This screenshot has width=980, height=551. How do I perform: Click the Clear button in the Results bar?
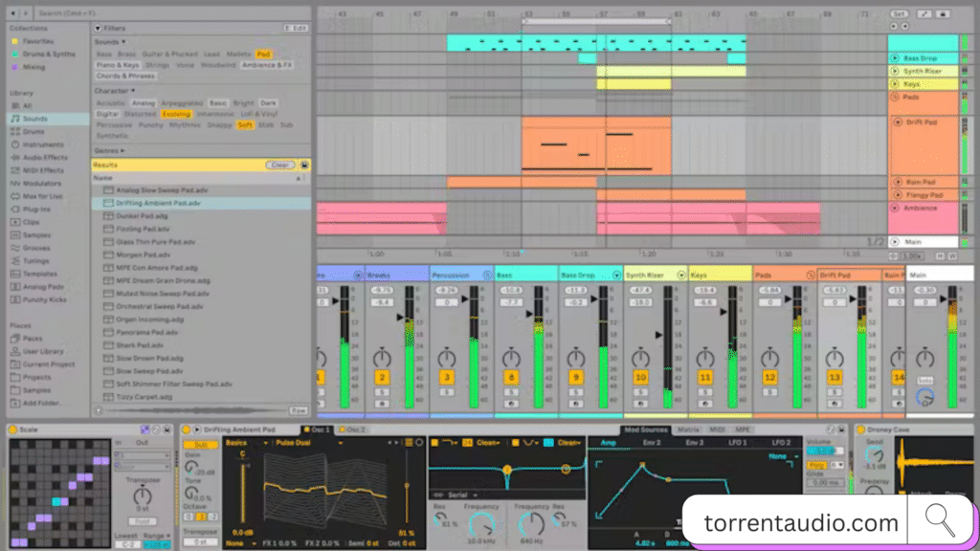pos(278,165)
